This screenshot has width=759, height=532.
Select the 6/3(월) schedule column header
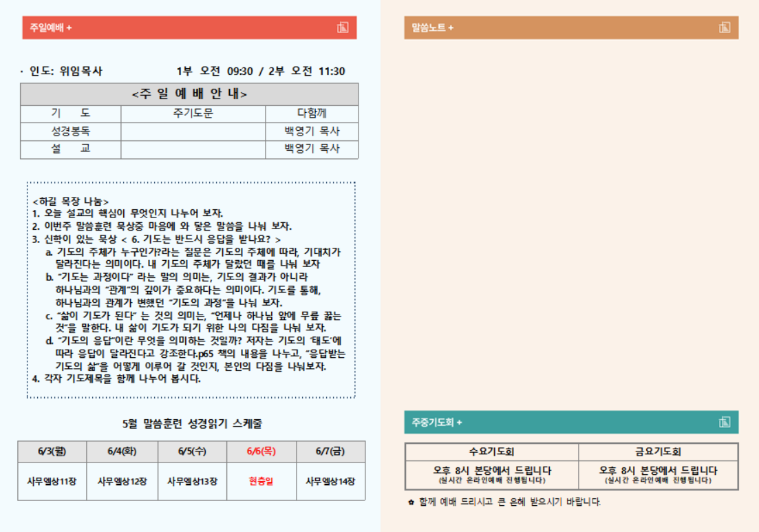pos(53,451)
